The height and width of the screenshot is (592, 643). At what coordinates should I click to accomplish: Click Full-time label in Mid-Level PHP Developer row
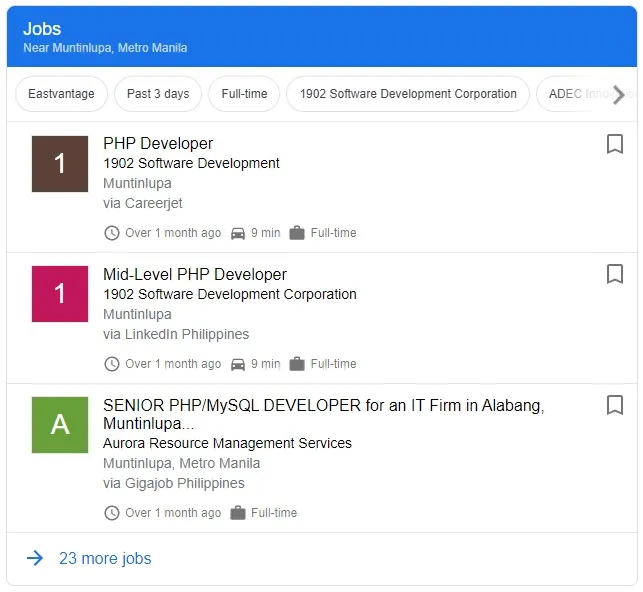[x=333, y=364]
